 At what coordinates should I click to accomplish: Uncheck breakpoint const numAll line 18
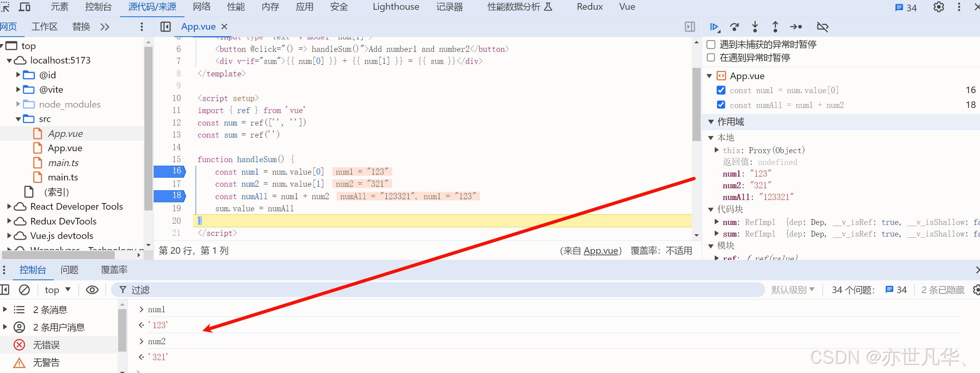[721, 105]
